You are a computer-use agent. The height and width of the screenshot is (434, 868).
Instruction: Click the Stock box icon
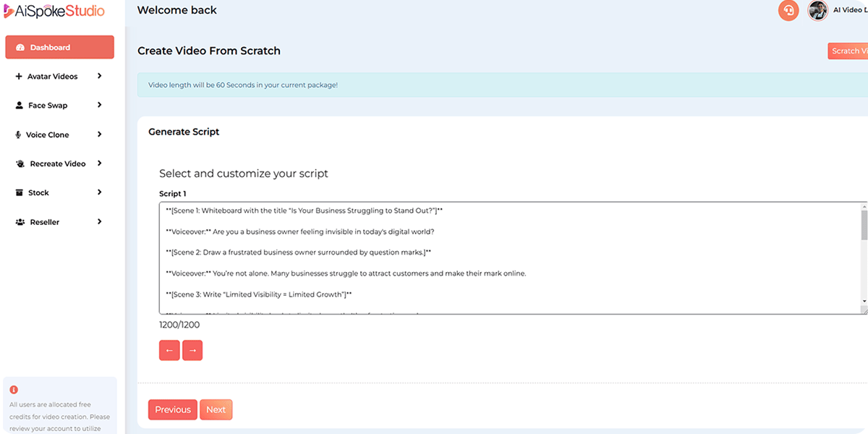click(x=20, y=193)
